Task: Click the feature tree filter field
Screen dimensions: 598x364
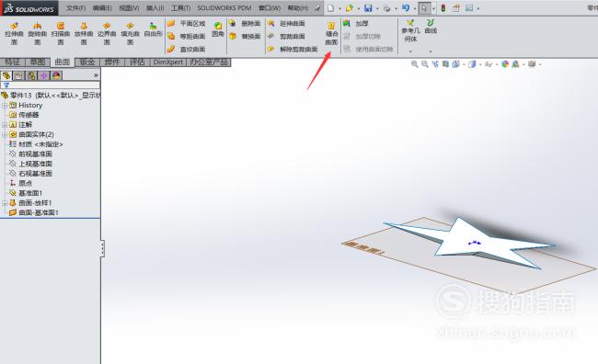Action: (x=51, y=85)
